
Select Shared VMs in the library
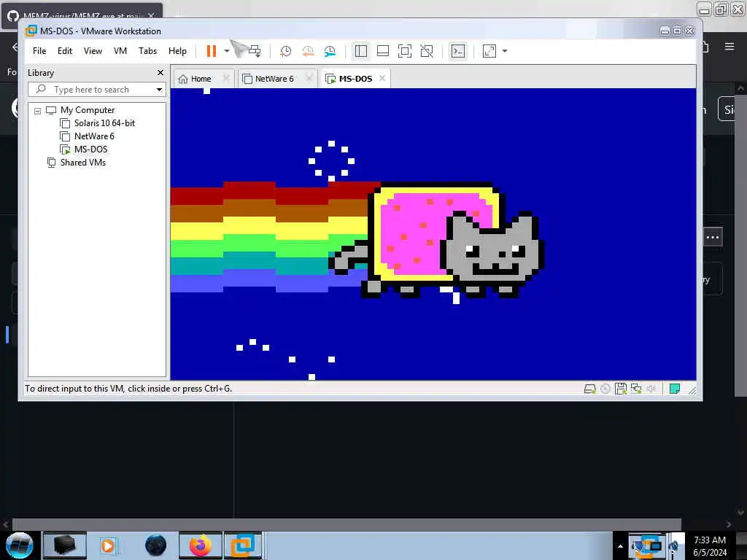[x=82, y=163]
